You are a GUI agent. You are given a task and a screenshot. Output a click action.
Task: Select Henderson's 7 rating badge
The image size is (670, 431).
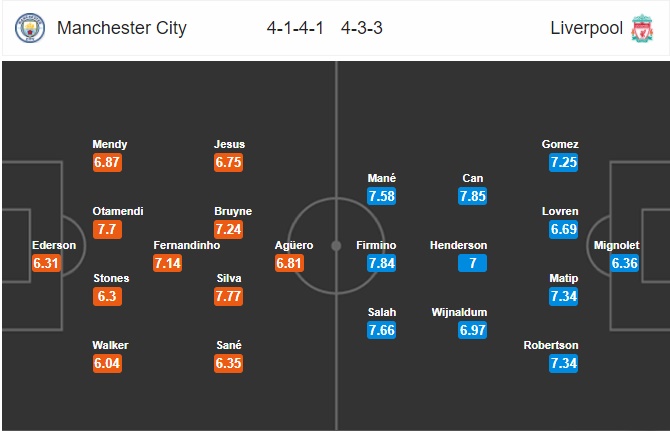pos(473,264)
